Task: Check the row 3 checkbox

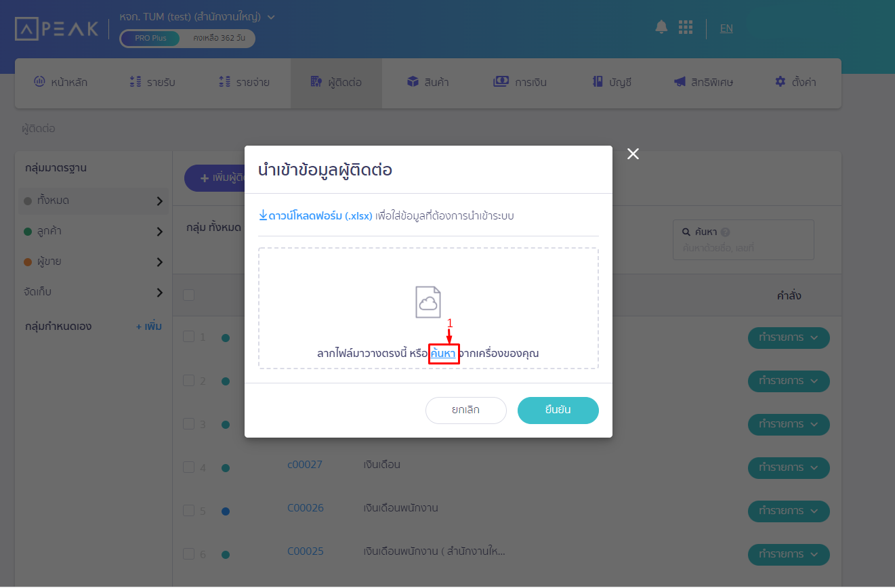Action: [189, 423]
